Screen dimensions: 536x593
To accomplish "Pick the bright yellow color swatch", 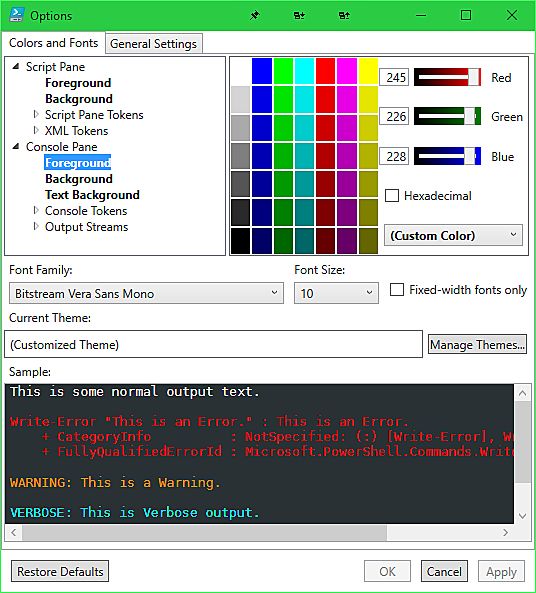I will pos(368,71).
